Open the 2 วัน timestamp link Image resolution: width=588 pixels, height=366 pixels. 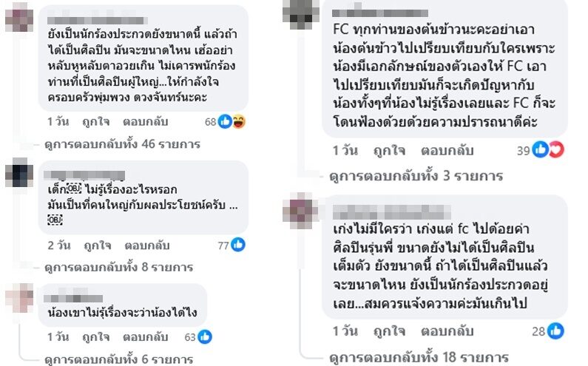[59, 245]
